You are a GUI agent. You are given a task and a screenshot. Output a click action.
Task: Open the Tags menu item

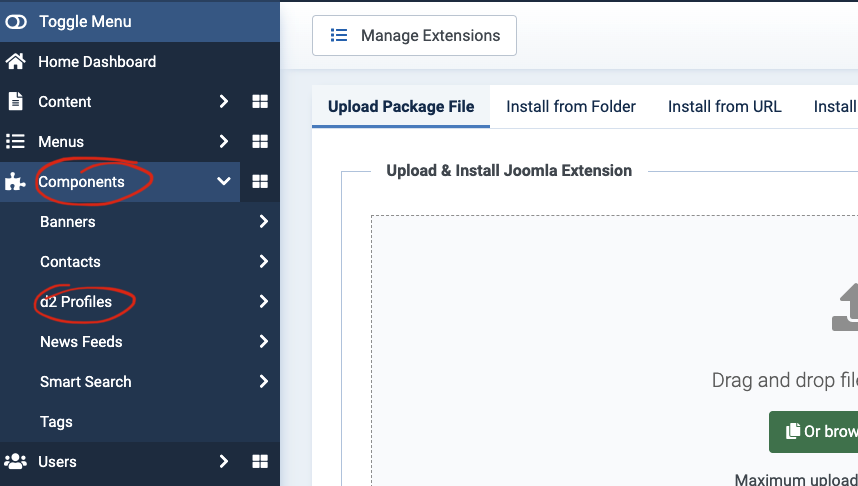tap(56, 421)
